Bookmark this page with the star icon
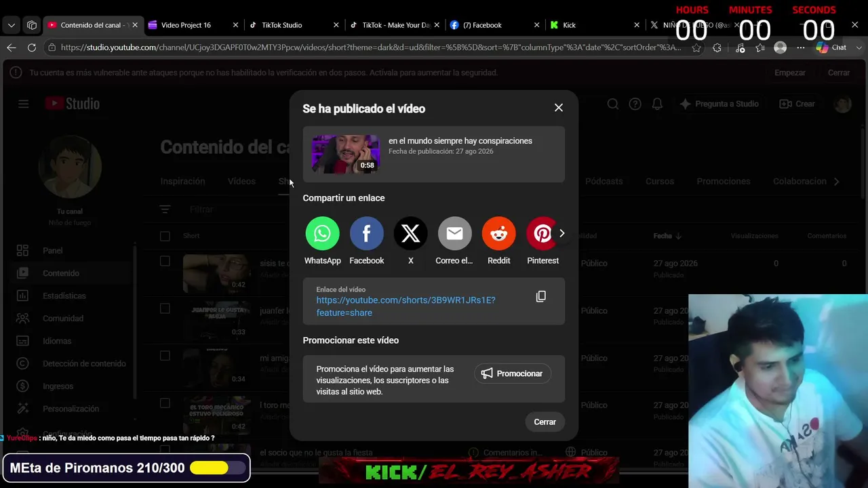Screen dimensions: 868x488 696,47
